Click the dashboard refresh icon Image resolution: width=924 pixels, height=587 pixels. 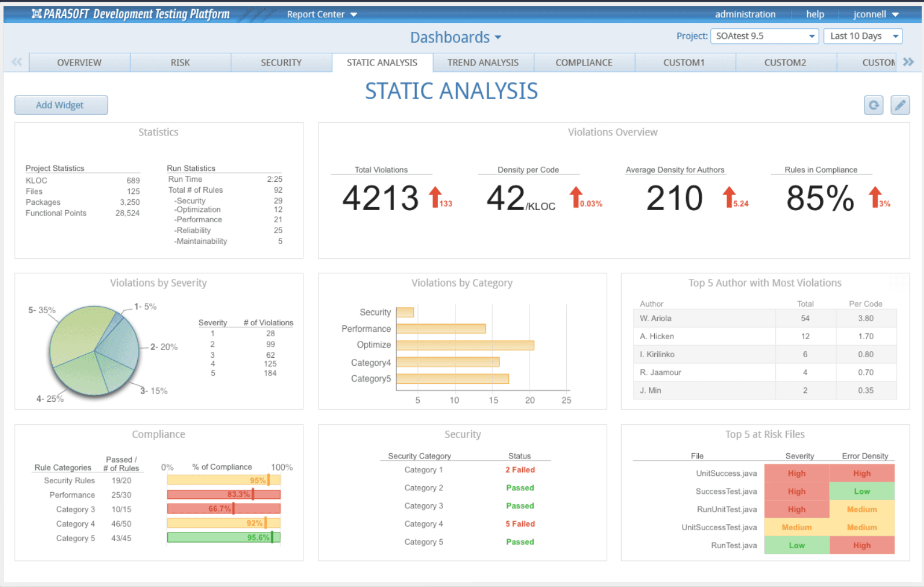[x=874, y=105]
